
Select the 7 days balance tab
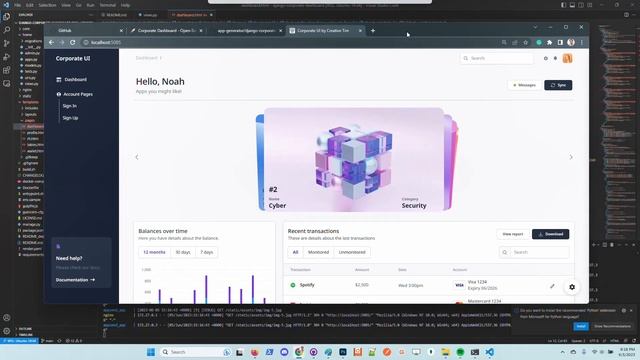click(207, 252)
